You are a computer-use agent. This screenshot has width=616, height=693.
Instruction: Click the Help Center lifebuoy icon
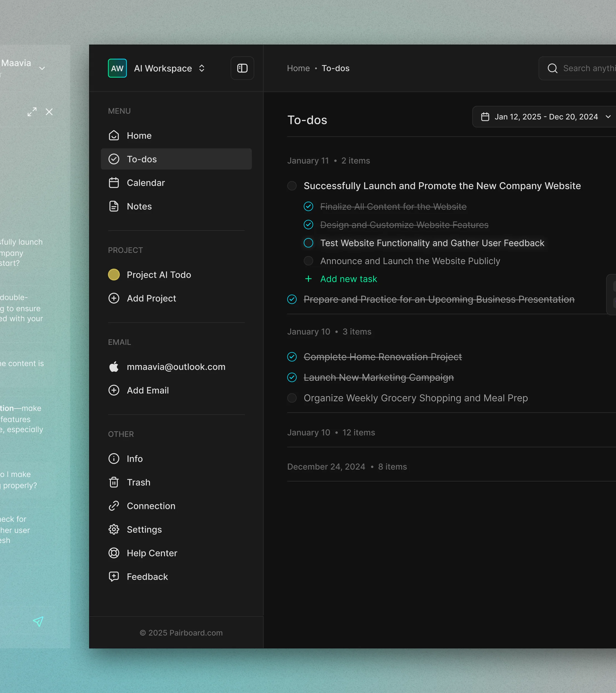click(114, 553)
